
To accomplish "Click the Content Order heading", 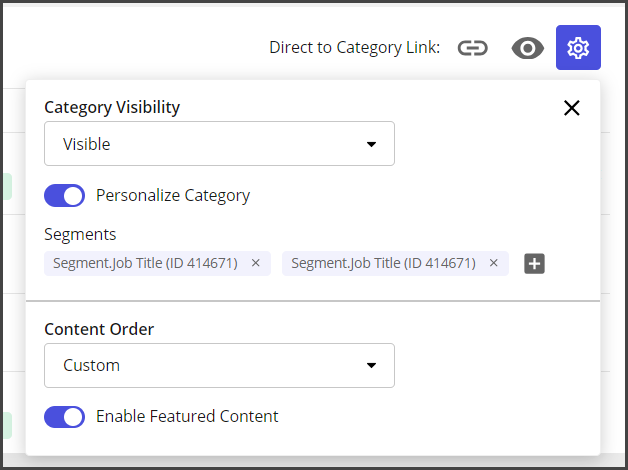I will pyautogui.click(x=99, y=329).
